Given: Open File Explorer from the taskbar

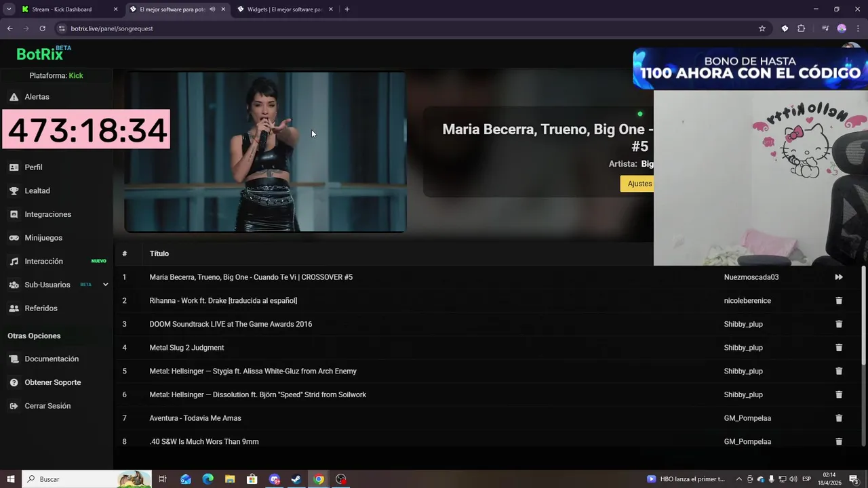Looking at the screenshot, I should pyautogui.click(x=230, y=479).
